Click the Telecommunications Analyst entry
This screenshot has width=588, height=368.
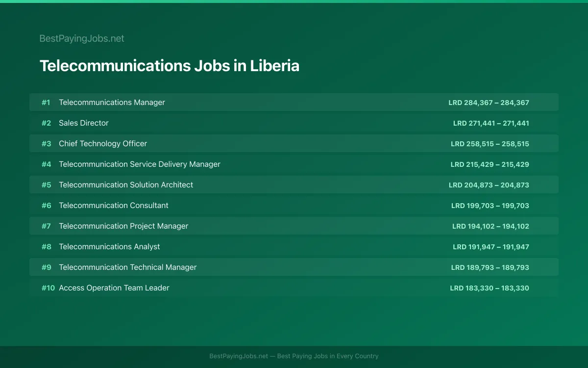109,246
